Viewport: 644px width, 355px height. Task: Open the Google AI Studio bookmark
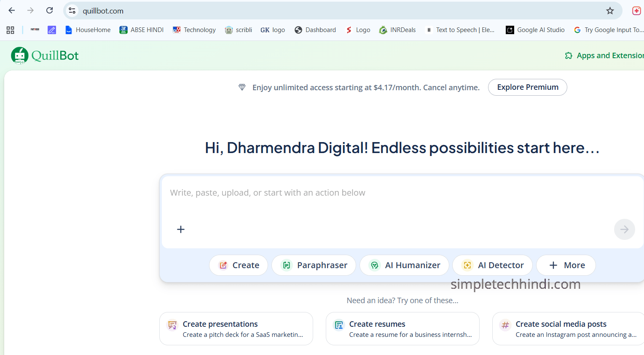pyautogui.click(x=535, y=30)
